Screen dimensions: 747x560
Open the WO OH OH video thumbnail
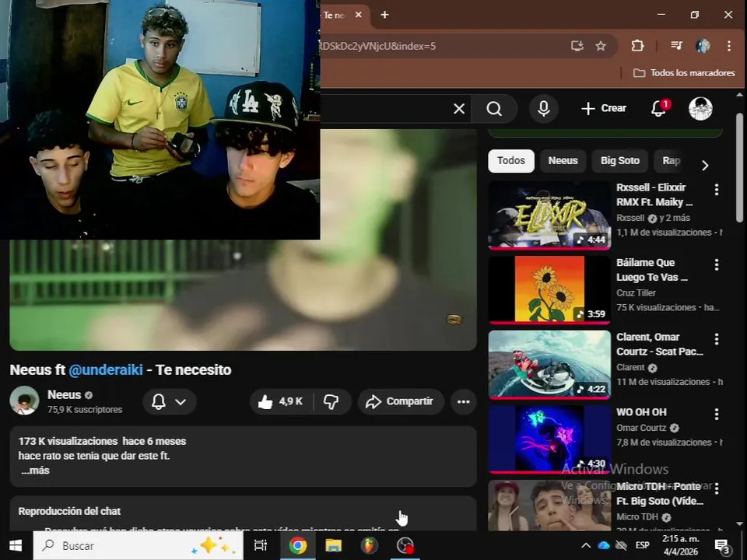click(x=549, y=439)
